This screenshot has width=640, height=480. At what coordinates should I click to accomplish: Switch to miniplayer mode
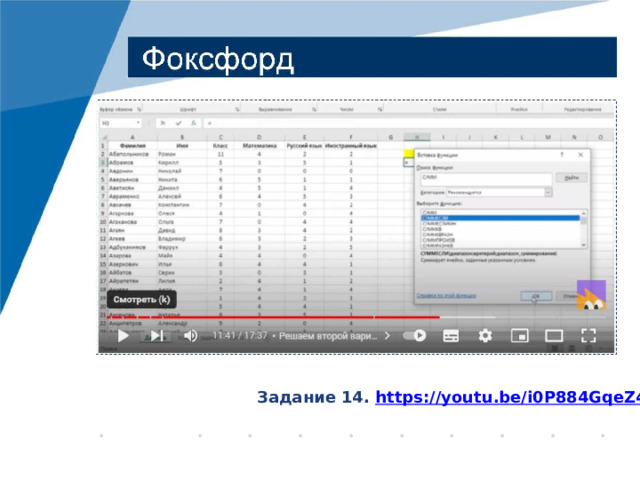[520, 336]
